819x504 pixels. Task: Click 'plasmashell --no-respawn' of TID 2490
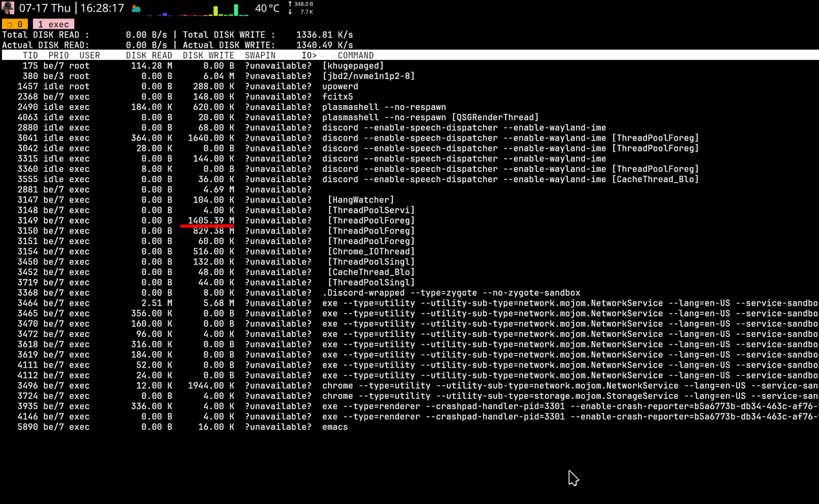pos(384,107)
